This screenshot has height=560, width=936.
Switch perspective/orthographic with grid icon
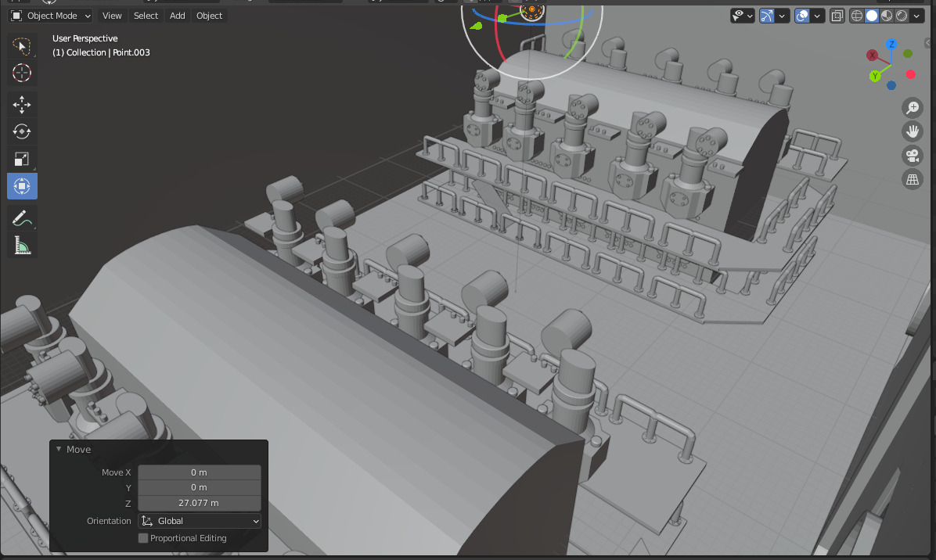pos(912,180)
